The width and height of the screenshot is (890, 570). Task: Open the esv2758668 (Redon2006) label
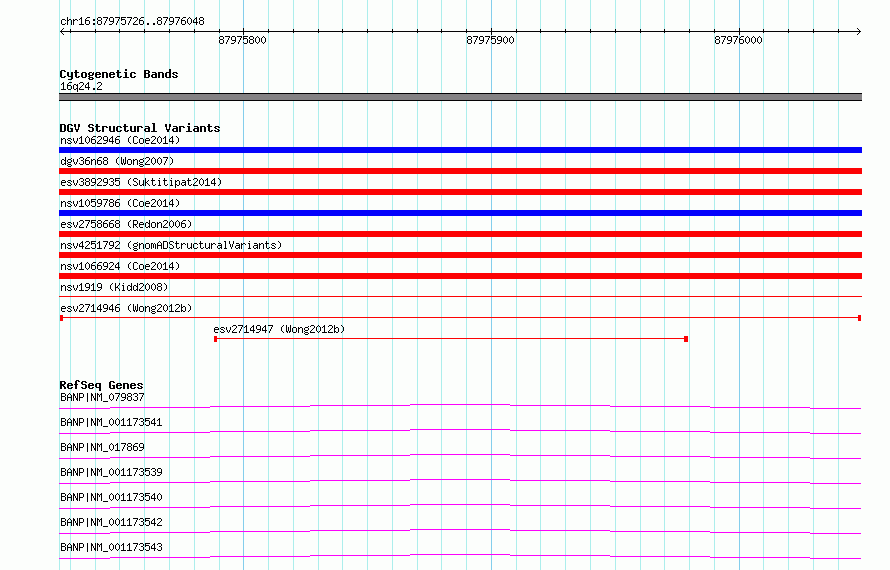click(x=126, y=224)
